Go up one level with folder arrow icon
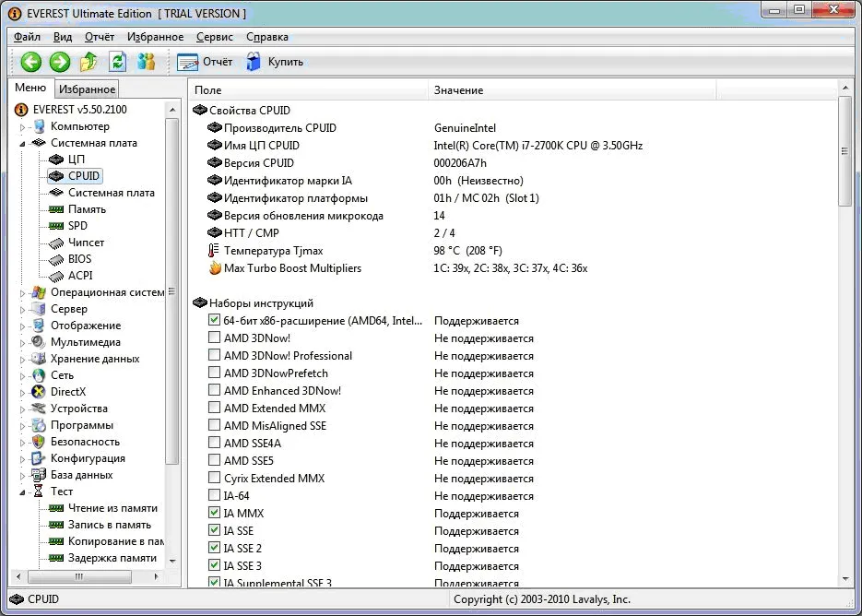This screenshot has width=862, height=616. click(x=89, y=62)
